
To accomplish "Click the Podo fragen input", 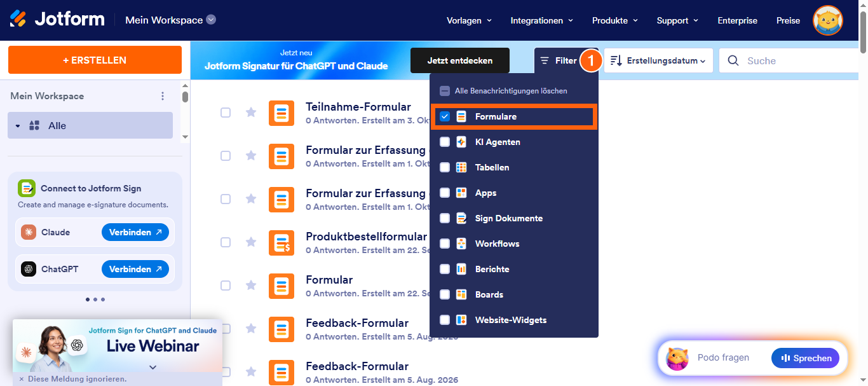I will (723, 358).
